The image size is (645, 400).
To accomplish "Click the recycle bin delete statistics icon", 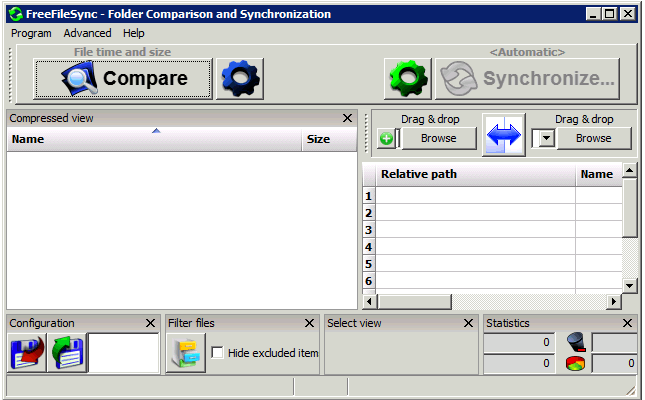I will click(x=576, y=342).
